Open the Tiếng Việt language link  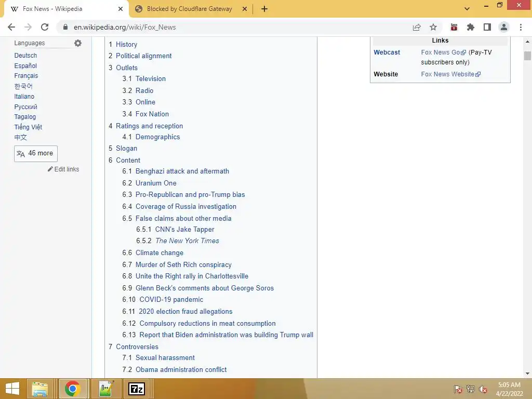click(28, 127)
